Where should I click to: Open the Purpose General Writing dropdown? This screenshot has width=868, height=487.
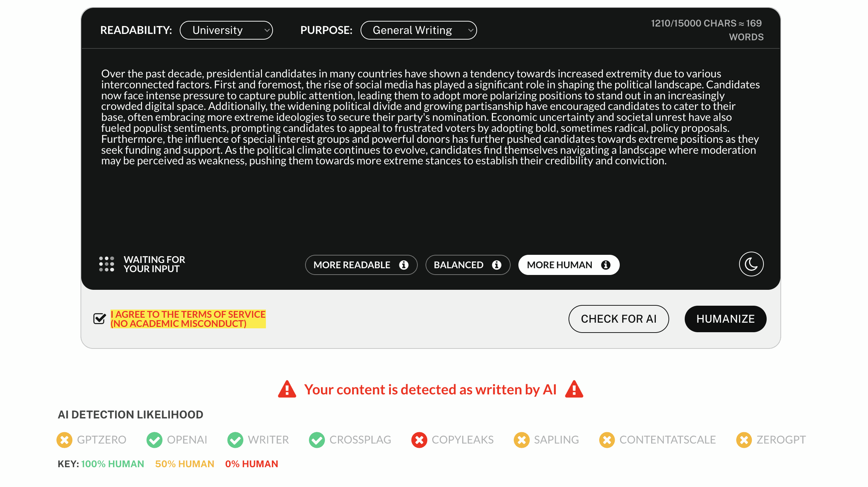pos(418,30)
